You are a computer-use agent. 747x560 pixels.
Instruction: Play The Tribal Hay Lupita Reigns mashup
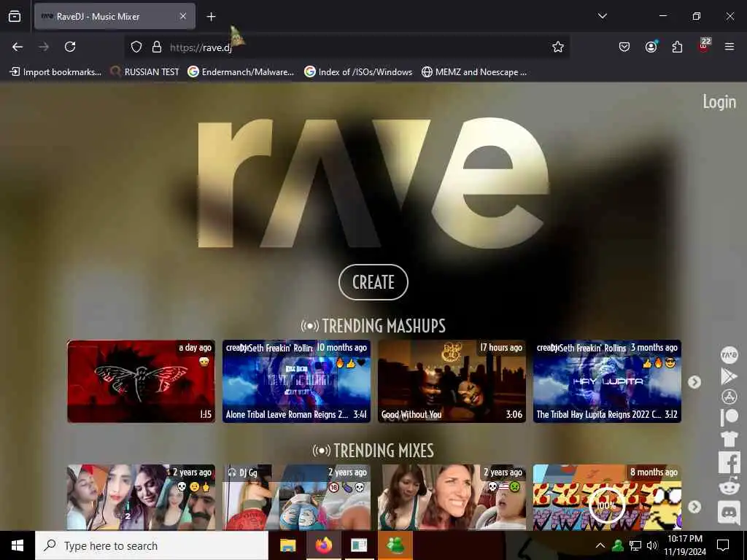pos(607,381)
